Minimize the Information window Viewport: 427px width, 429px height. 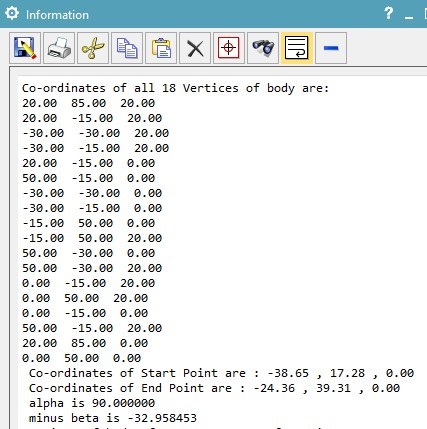click(x=409, y=17)
